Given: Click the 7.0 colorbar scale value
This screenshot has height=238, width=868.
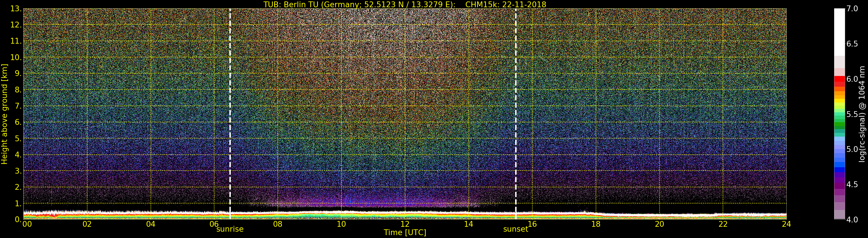Looking at the screenshot, I should click(x=852, y=9).
